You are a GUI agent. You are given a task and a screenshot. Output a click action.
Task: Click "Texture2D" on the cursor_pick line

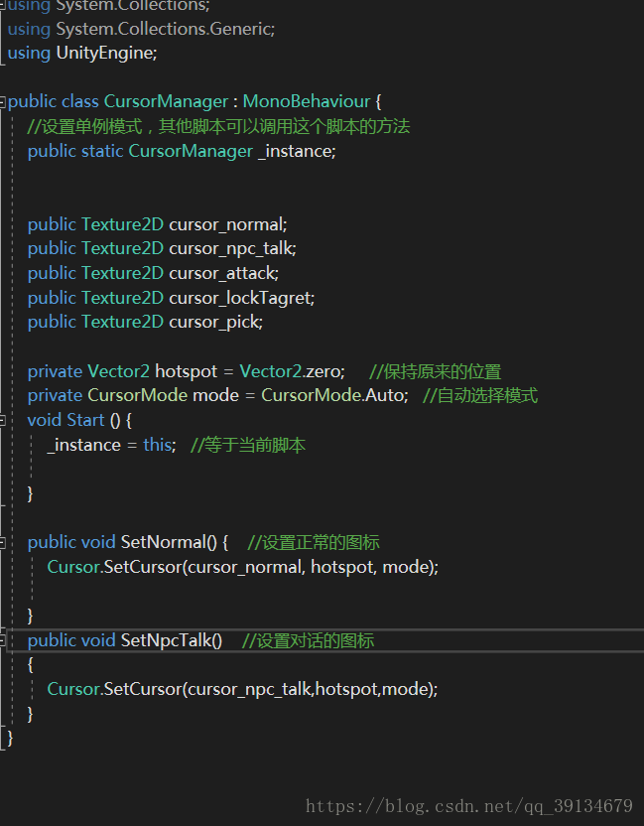(x=123, y=322)
